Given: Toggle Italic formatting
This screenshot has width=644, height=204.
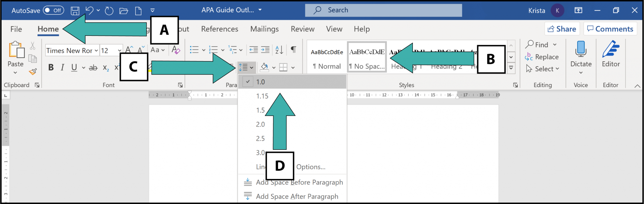Looking at the screenshot, I should (62, 67).
